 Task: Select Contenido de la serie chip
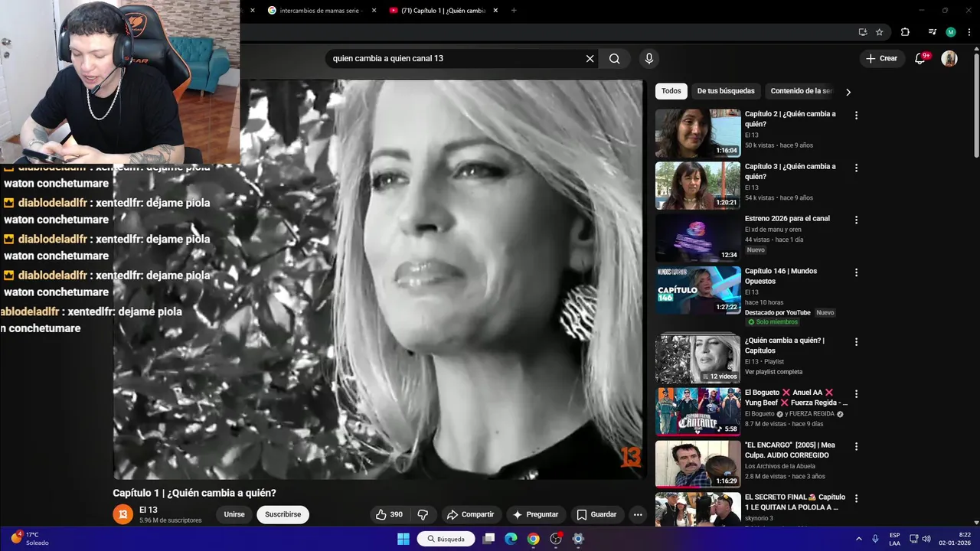(x=801, y=91)
